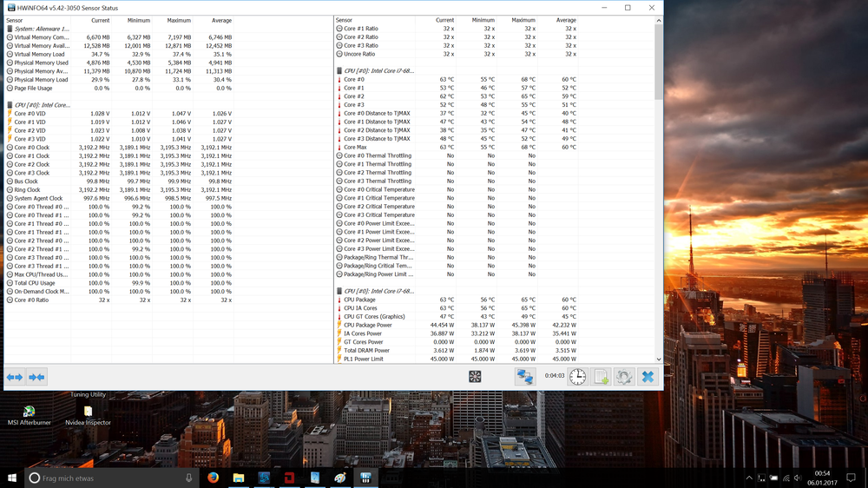Open the fan control icon
Image resolution: width=868 pixels, height=488 pixels.
(x=475, y=377)
